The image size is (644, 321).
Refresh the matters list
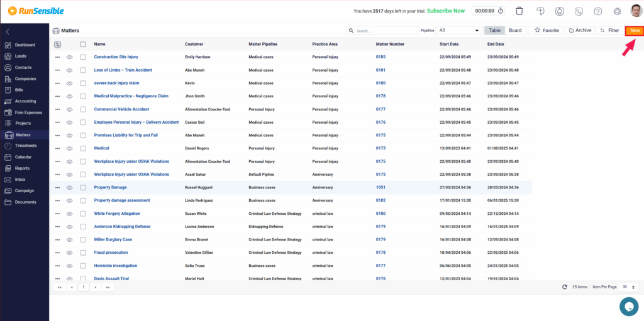(x=564, y=286)
